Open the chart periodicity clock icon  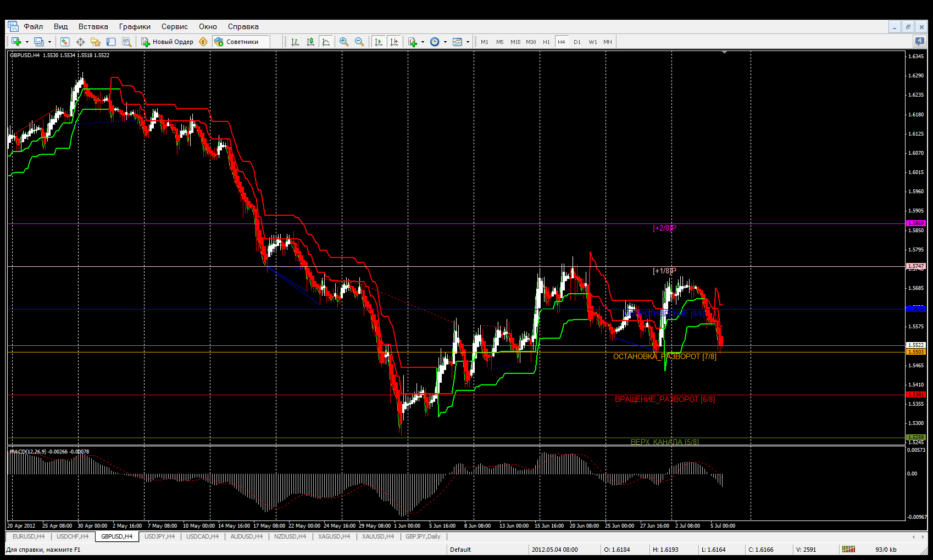point(435,42)
